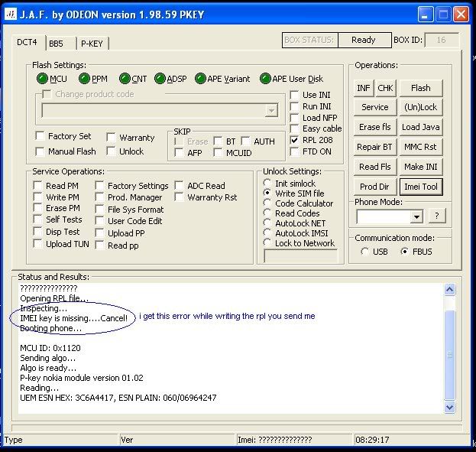476x452 pixels.
Task: Check Disp Test service operation
Action: pos(37,232)
